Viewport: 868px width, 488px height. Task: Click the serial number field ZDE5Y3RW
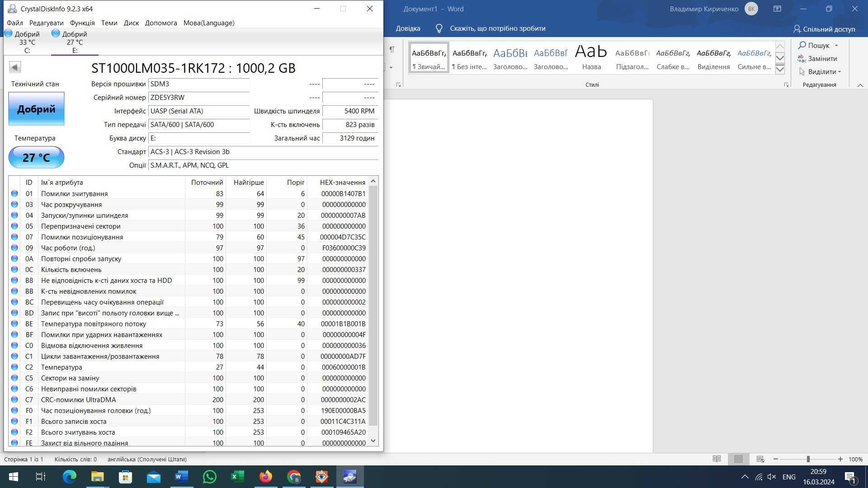point(199,98)
